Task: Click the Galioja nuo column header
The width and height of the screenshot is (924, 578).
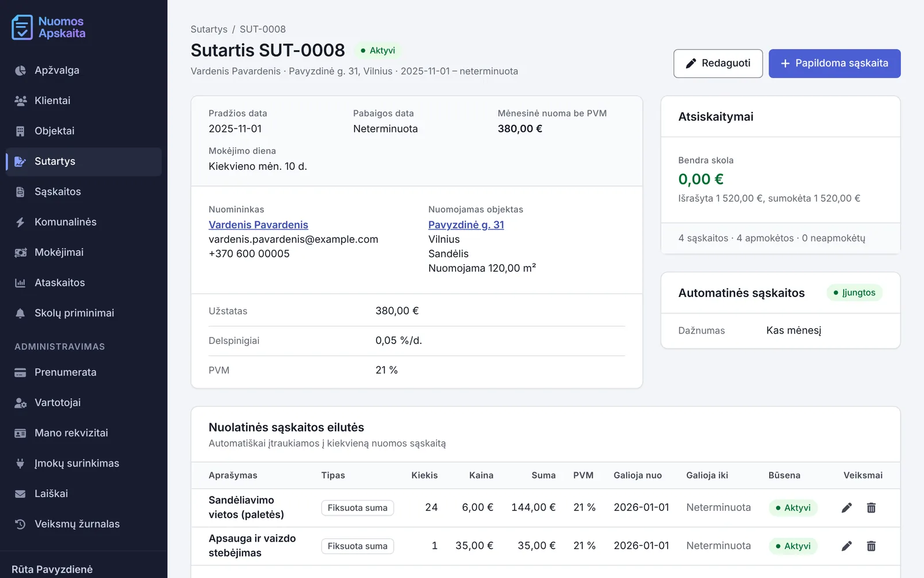Action: pos(638,475)
